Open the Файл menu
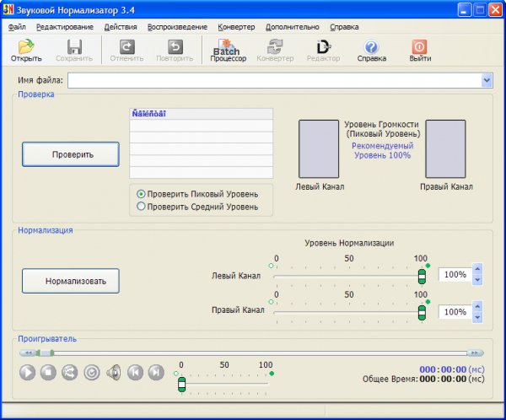 [17, 27]
